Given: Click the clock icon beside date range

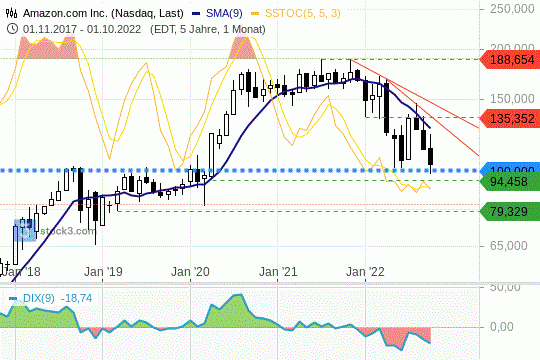Looking at the screenshot, I should pyautogui.click(x=12, y=29).
